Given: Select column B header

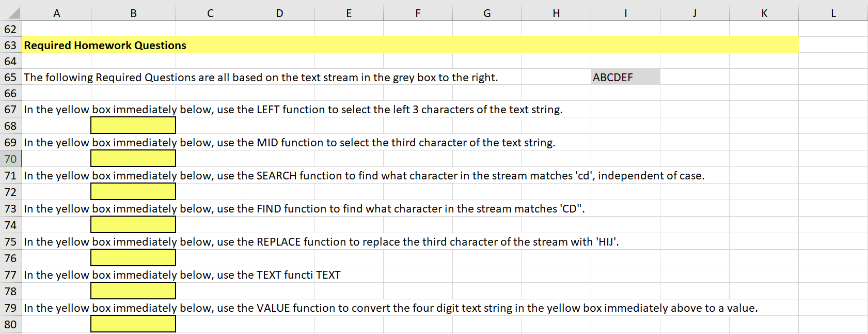Looking at the screenshot, I should 133,13.
